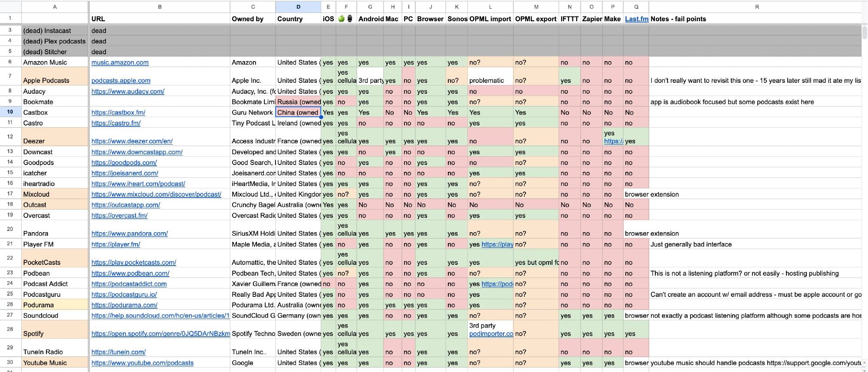Viewport: 868px width, 372px height.
Task: Select row 1 header number
Action: 10,18
